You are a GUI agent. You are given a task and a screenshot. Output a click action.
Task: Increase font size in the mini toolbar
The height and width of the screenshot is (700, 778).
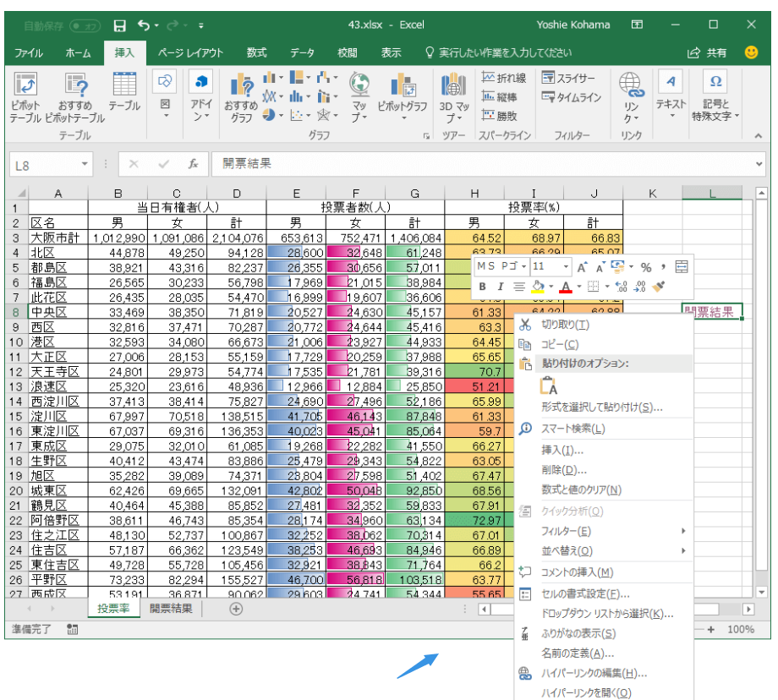click(x=582, y=267)
